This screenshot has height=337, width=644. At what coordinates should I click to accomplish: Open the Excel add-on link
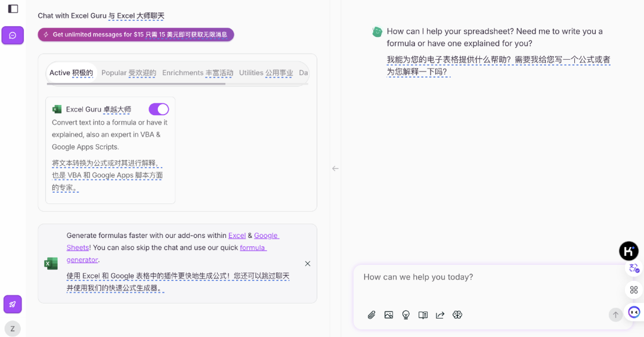point(237,236)
